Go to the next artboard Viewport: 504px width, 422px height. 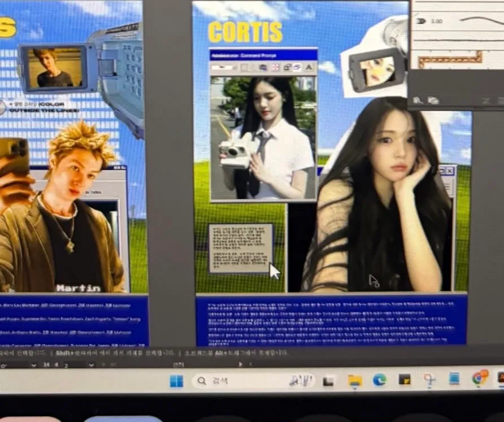tap(103, 365)
